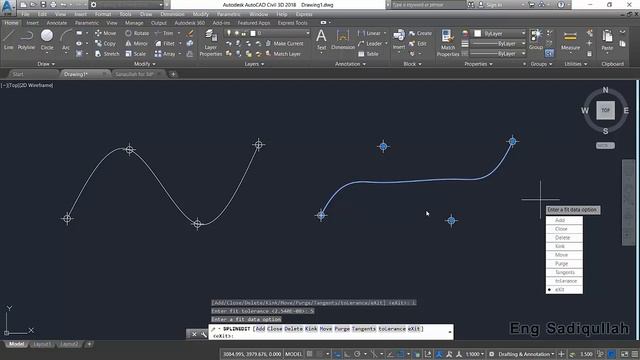Click the Fillet tool

point(164,43)
